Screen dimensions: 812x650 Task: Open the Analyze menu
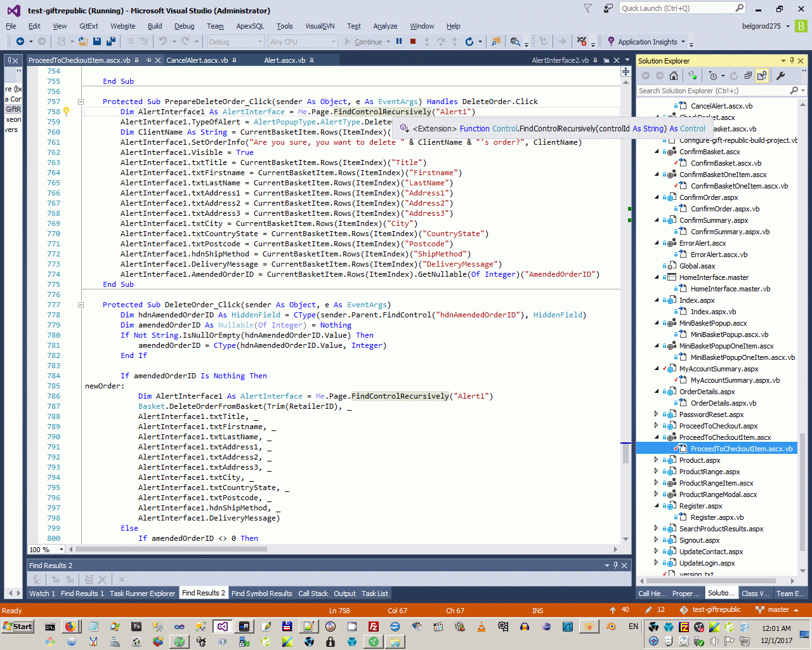pyautogui.click(x=385, y=26)
